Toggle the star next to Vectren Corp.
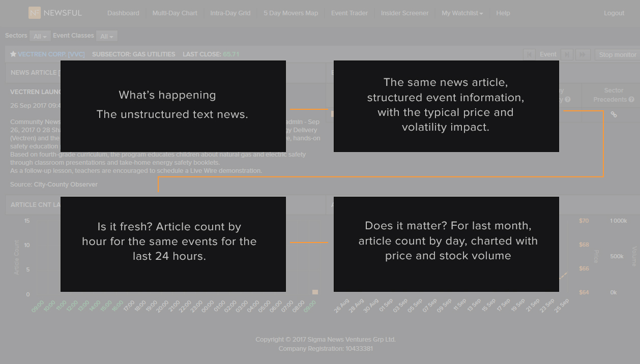This screenshot has width=640, height=364. tap(13, 54)
